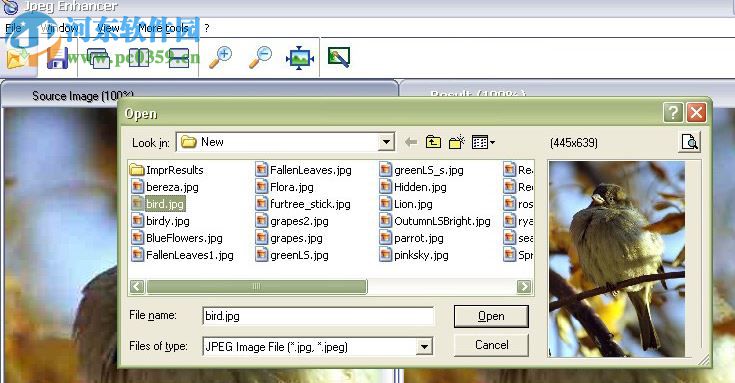This screenshot has width=735, height=383.
Task: Click the Cancel button
Action: 491,345
